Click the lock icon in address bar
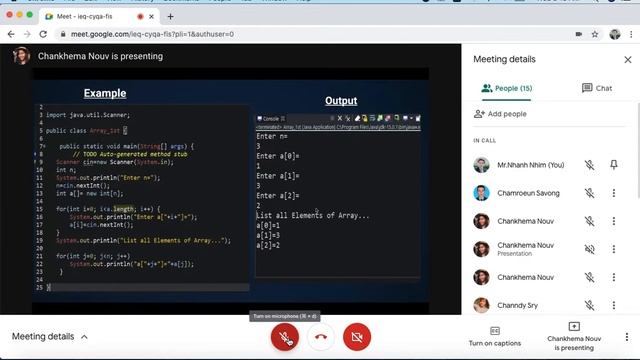This screenshot has width=640, height=360. click(x=63, y=34)
